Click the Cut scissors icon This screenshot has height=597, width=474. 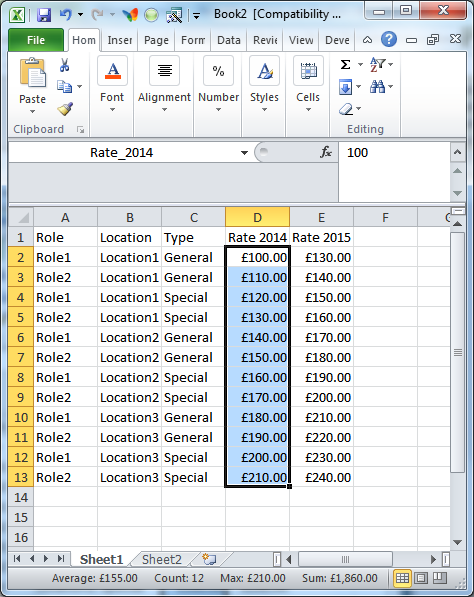coord(64,65)
